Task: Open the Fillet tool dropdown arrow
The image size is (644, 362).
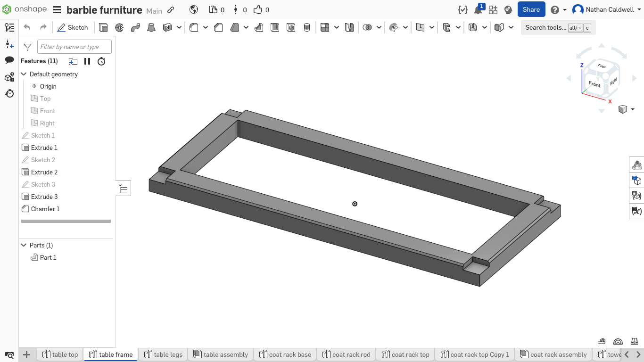Action: 206,28
